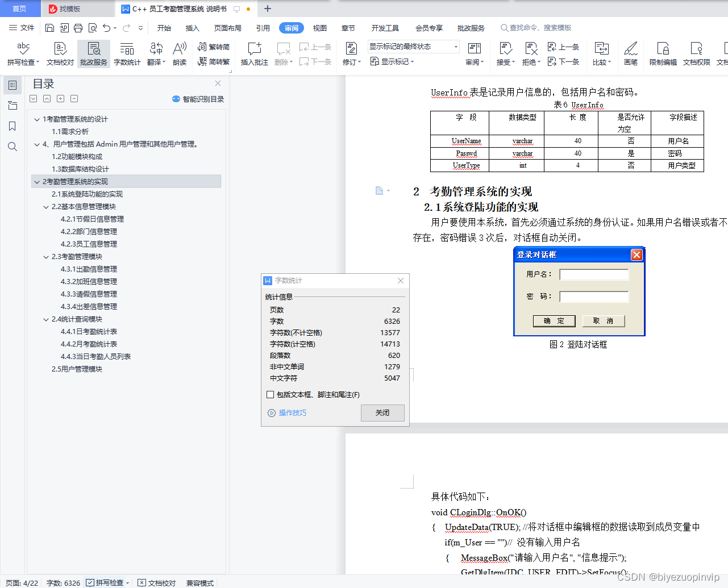Image resolution: width=728 pixels, height=588 pixels.
Task: Open the 开发工具 tab
Action: pos(385,28)
